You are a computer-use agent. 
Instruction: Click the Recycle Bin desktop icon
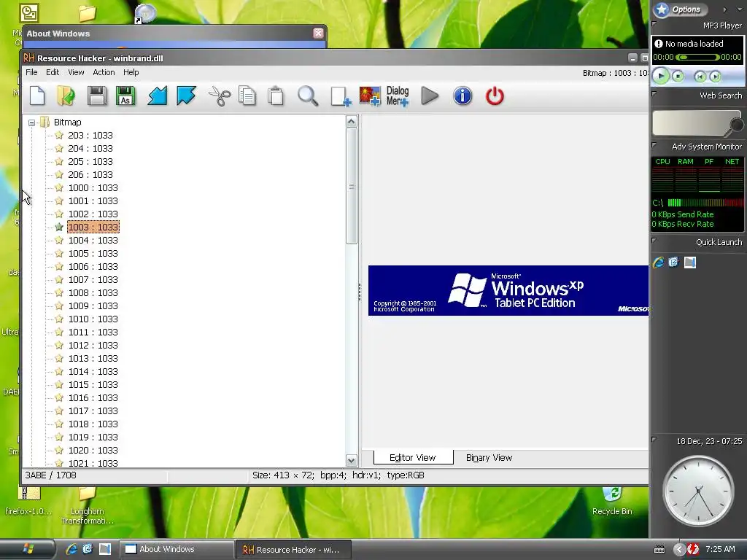(612, 501)
